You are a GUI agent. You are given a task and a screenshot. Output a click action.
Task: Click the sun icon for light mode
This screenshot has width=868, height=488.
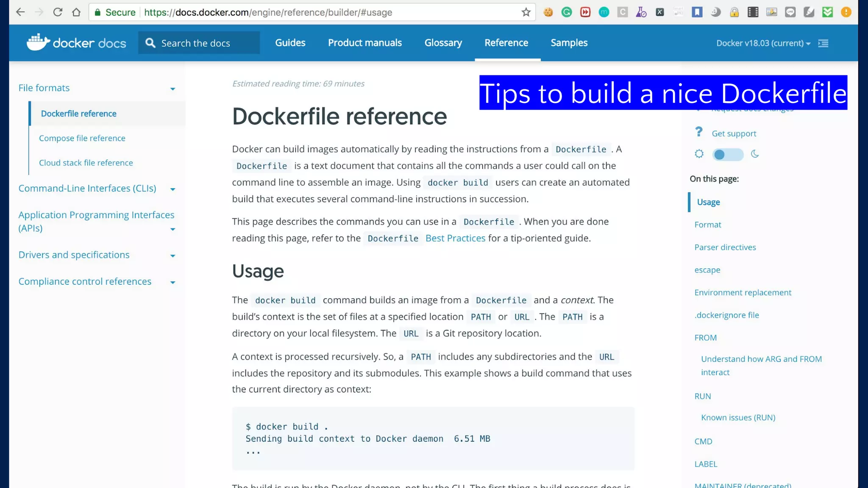(699, 154)
